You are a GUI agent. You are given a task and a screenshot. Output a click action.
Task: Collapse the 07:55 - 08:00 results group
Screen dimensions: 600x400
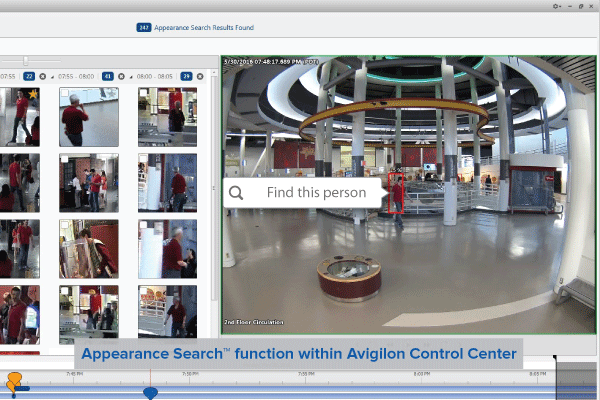pos(53,77)
